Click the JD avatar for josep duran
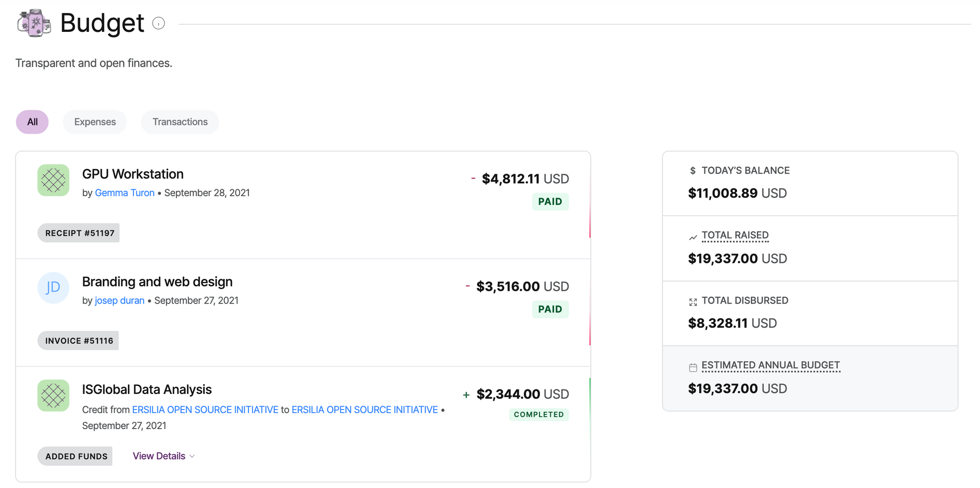Viewport: 980px width, 488px height. [53, 288]
